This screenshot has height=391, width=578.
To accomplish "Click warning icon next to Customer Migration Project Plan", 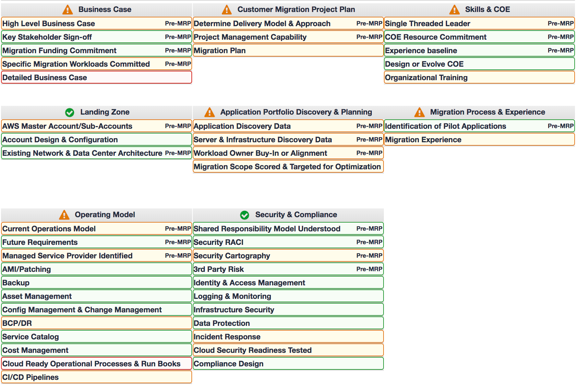I will [x=227, y=10].
